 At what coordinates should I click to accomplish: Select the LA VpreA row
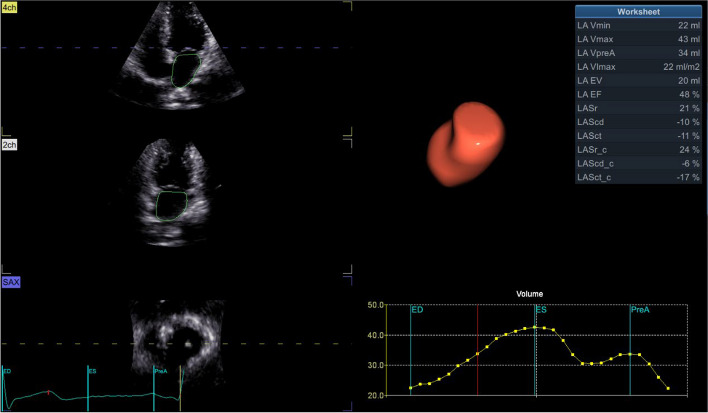[638, 53]
